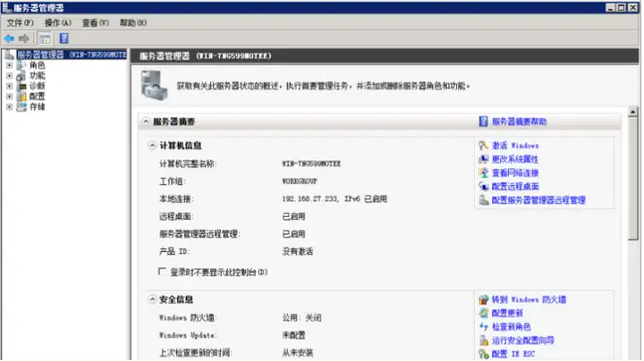Open the 操作(A) menu

coord(58,23)
